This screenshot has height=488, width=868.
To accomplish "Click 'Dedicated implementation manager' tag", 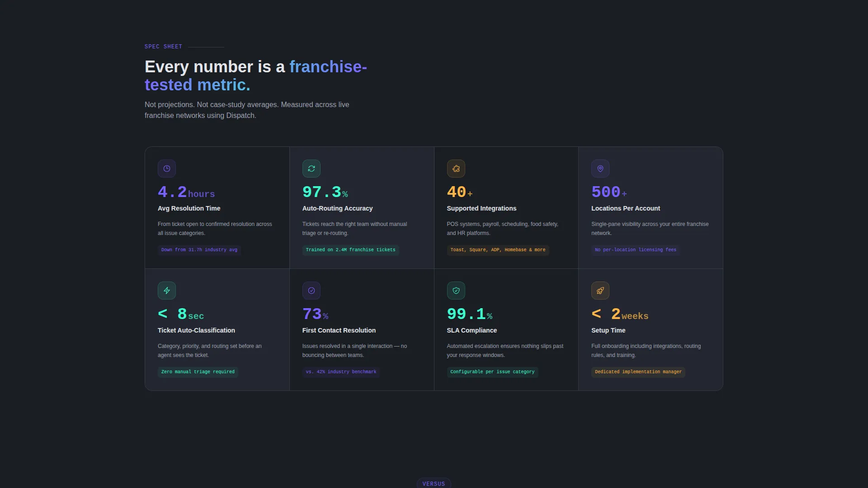I will (638, 372).
